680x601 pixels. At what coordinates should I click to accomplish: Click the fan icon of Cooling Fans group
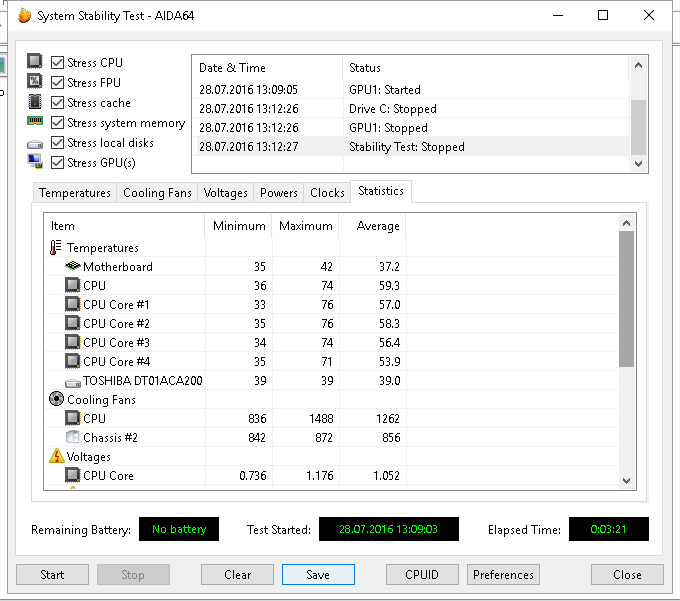56,399
